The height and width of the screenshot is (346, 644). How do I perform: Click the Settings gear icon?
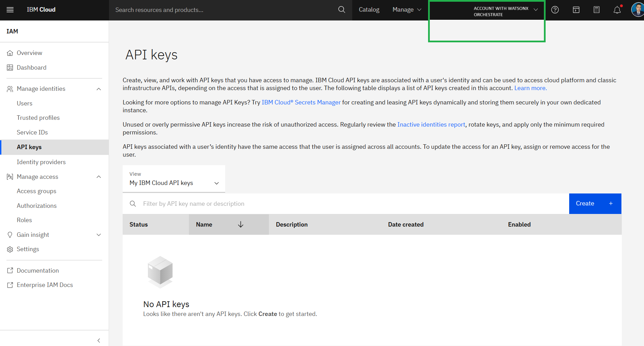[x=10, y=249]
